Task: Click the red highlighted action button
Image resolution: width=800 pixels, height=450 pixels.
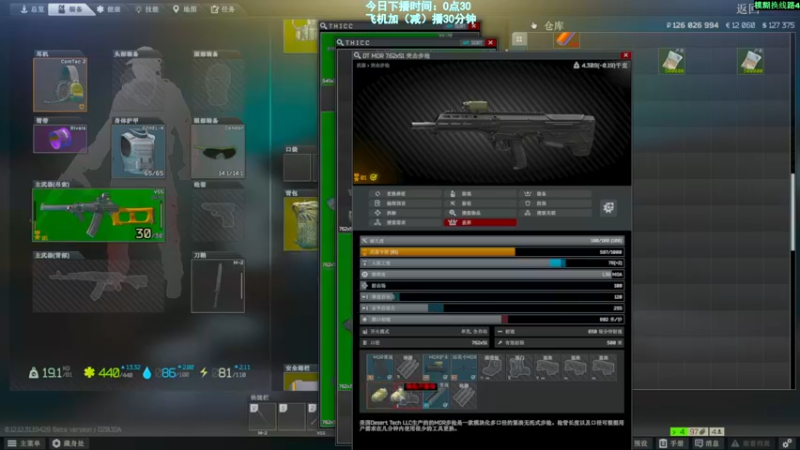Action: click(480, 222)
